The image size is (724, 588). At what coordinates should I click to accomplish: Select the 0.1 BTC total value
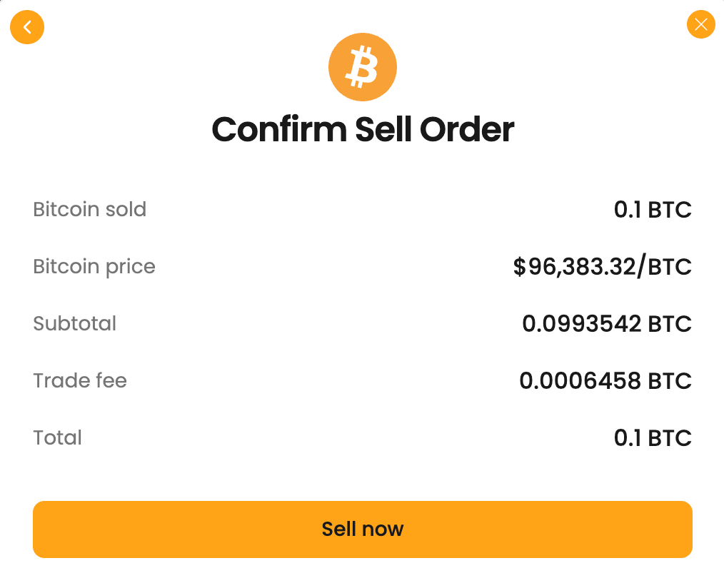tap(653, 438)
